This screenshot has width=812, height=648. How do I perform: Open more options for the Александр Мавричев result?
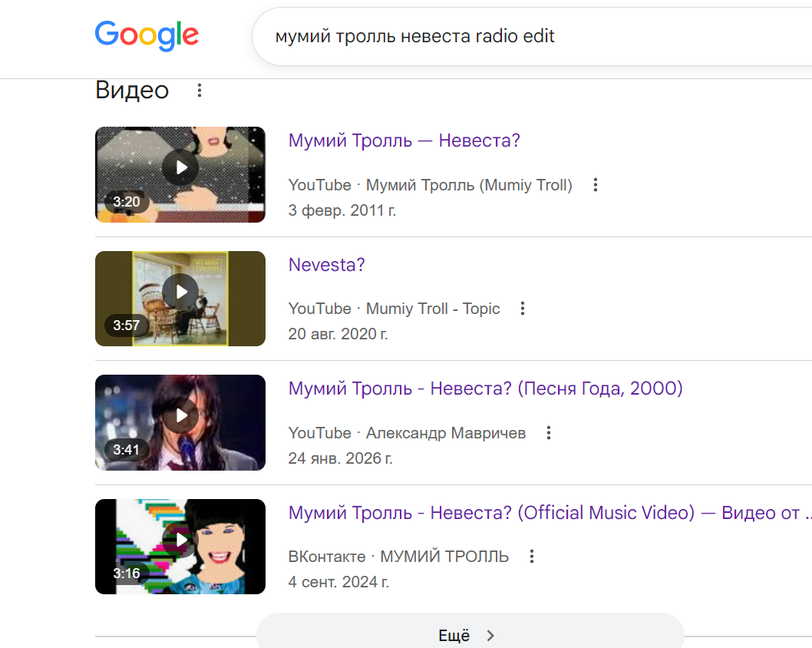[549, 433]
